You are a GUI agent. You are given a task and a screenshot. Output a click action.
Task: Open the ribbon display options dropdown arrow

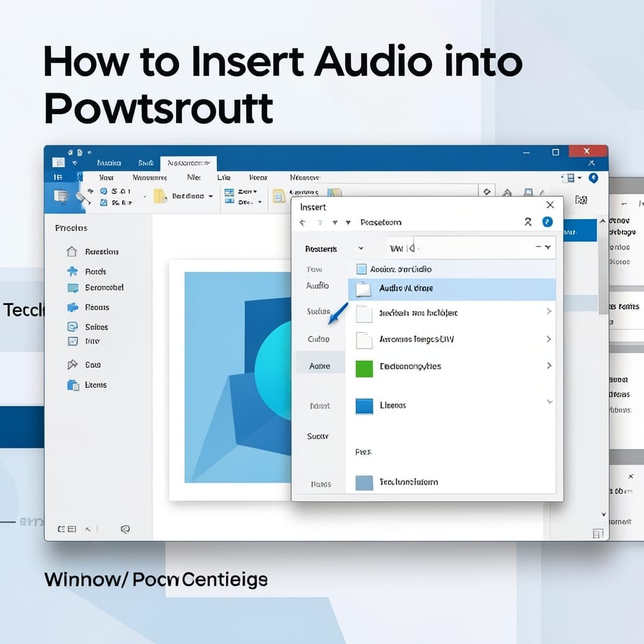tap(579, 178)
